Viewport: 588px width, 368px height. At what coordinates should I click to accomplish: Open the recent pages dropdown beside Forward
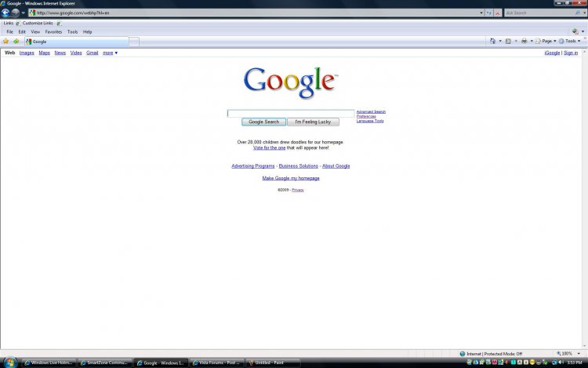click(23, 13)
